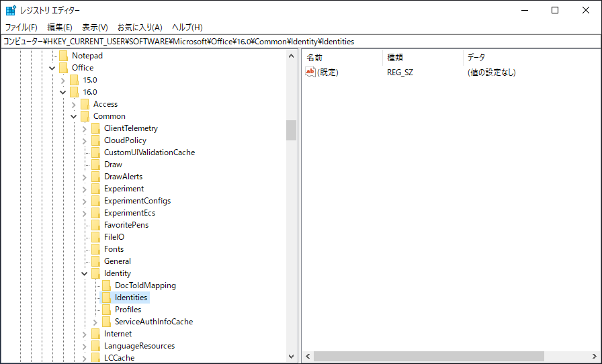
Task: Open the 編集(E) menu
Action: pos(60,28)
